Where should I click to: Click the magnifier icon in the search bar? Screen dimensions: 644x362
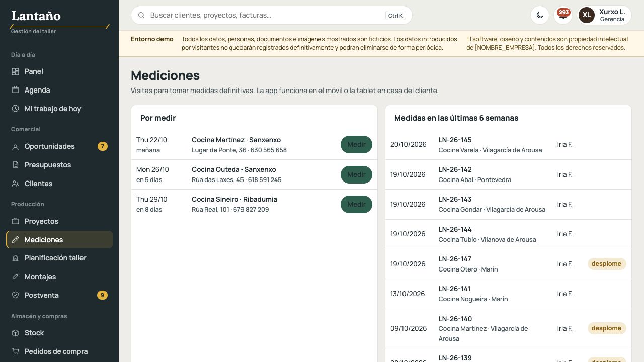(x=141, y=15)
